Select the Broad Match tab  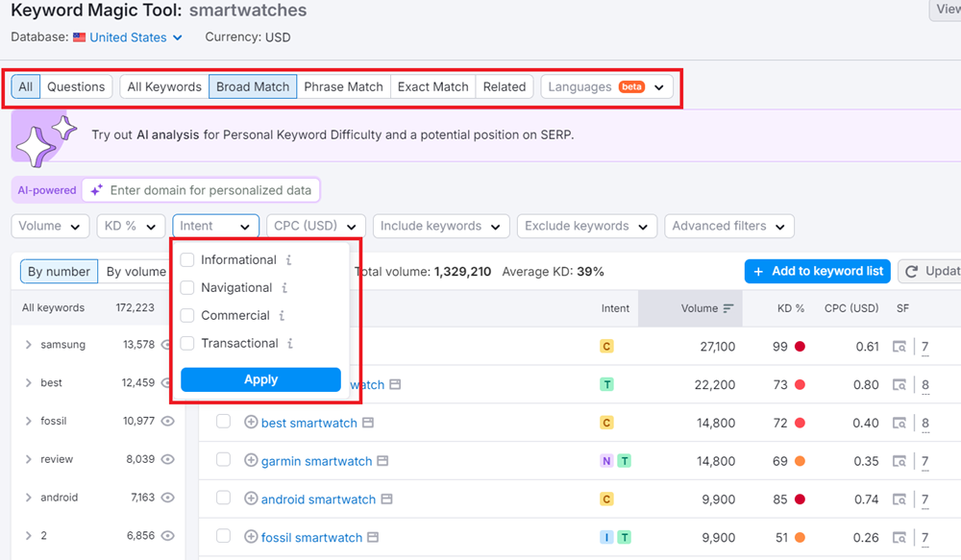[x=253, y=87]
